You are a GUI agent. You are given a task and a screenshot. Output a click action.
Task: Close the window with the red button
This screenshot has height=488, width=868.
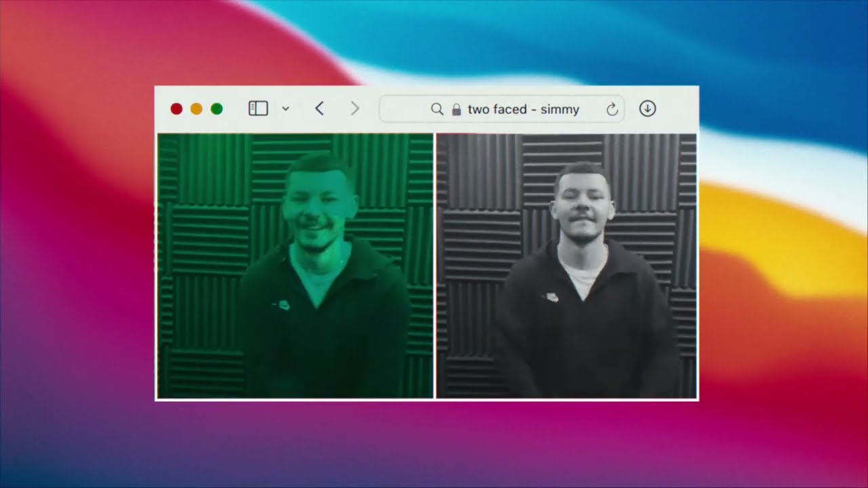click(176, 108)
